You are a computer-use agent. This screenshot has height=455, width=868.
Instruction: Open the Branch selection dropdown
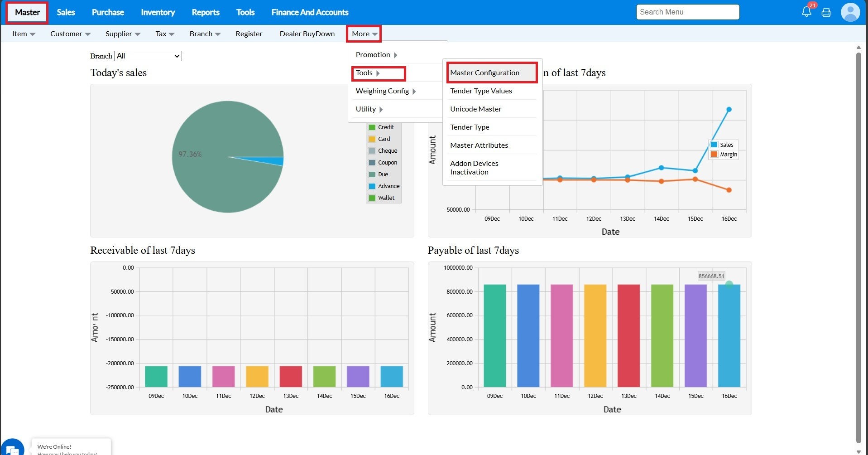pyautogui.click(x=148, y=56)
